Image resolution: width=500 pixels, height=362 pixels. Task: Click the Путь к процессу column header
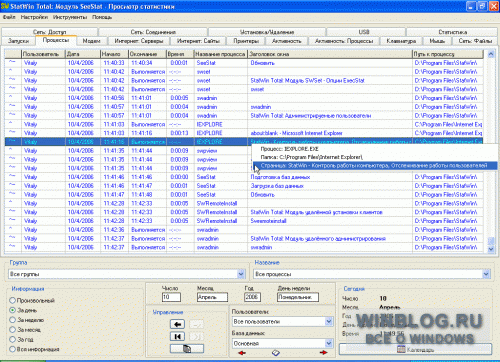[448, 54]
